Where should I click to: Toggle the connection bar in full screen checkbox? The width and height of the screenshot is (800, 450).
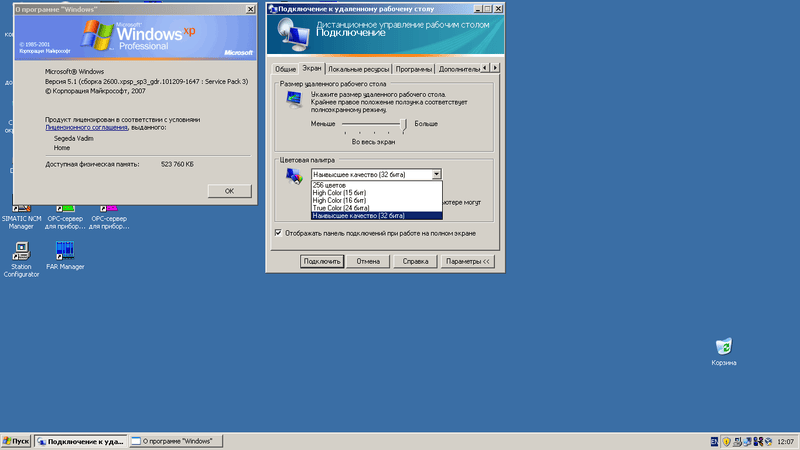coord(279,233)
